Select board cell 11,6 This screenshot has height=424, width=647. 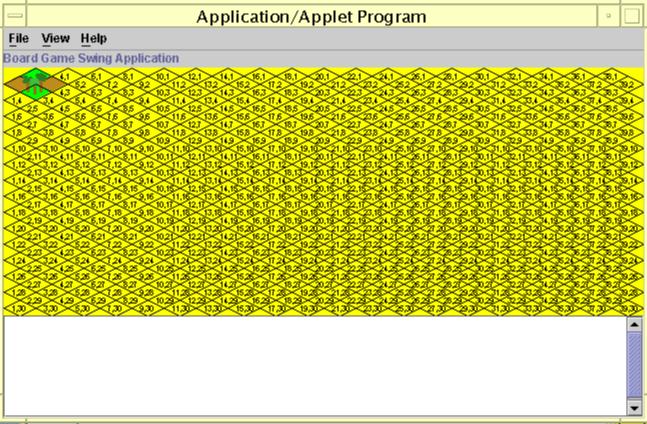coord(179,116)
